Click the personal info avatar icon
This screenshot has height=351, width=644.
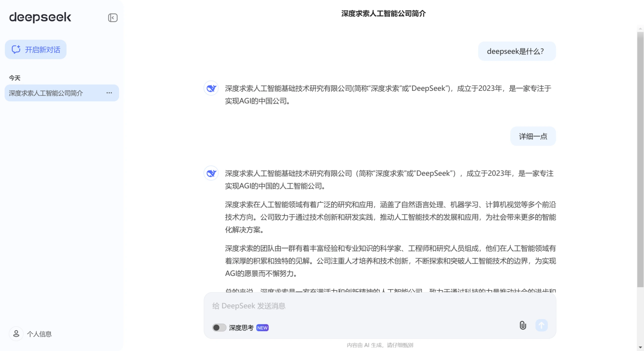16,334
